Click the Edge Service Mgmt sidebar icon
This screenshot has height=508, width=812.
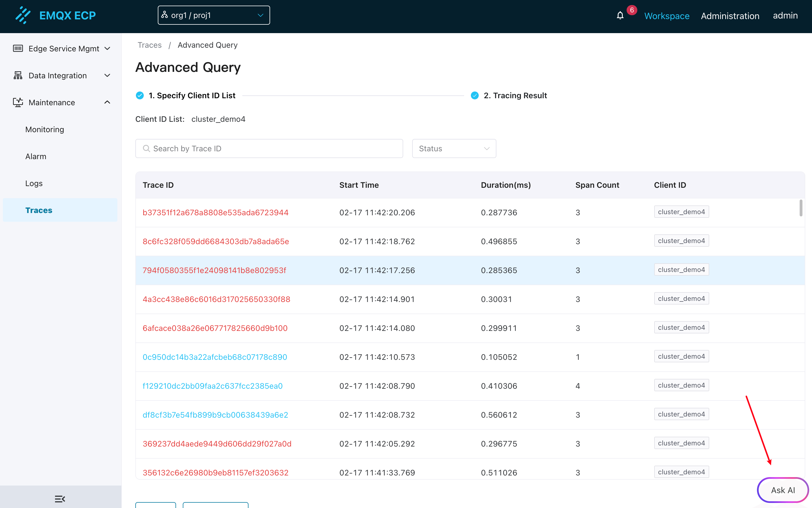click(x=18, y=48)
